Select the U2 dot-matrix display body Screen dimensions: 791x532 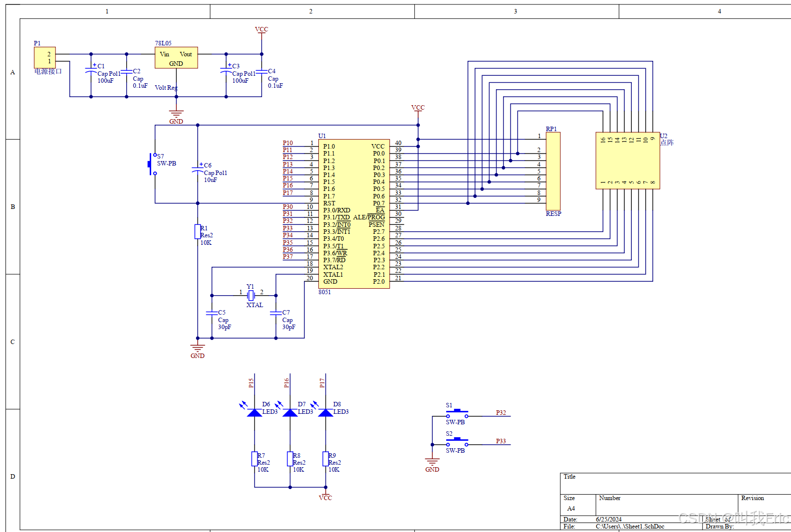tap(628, 161)
